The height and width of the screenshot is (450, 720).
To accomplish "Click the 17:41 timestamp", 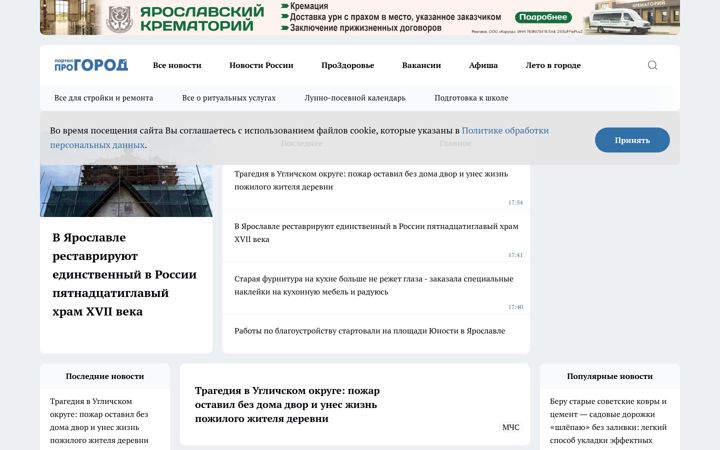I will 515,255.
